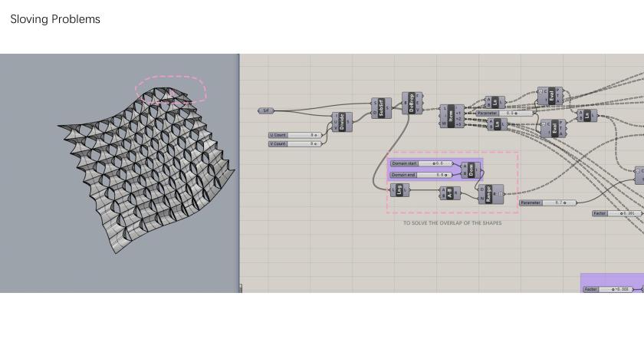The image size is (644, 362).
Task: Click the DeBrep component
Action: (x=410, y=103)
